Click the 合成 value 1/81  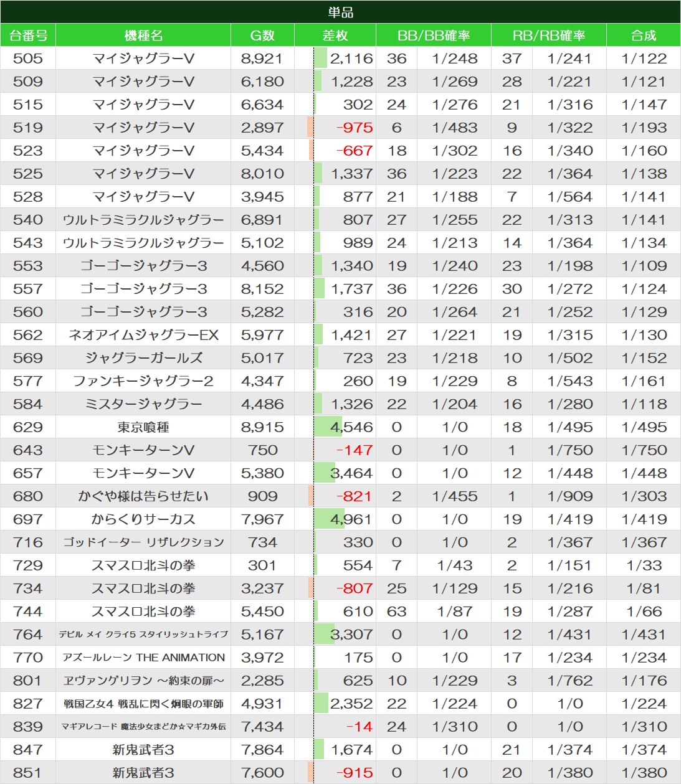tap(644, 588)
